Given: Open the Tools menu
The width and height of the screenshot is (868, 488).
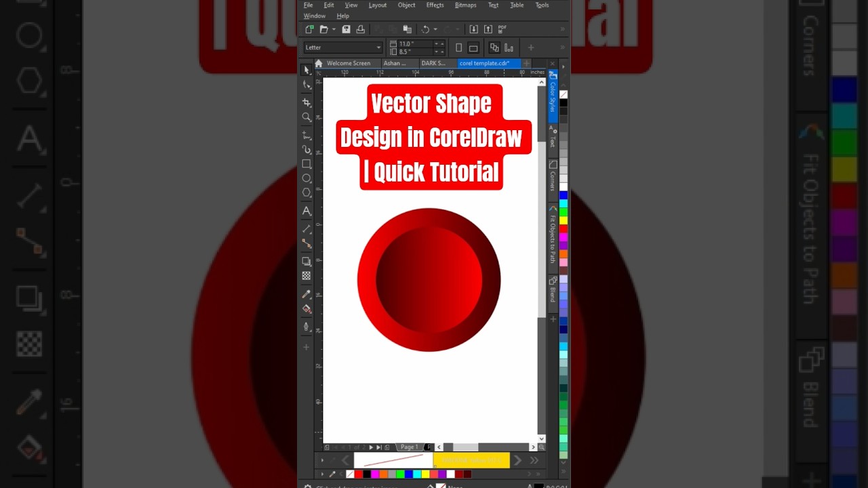Looking at the screenshot, I should (x=542, y=5).
